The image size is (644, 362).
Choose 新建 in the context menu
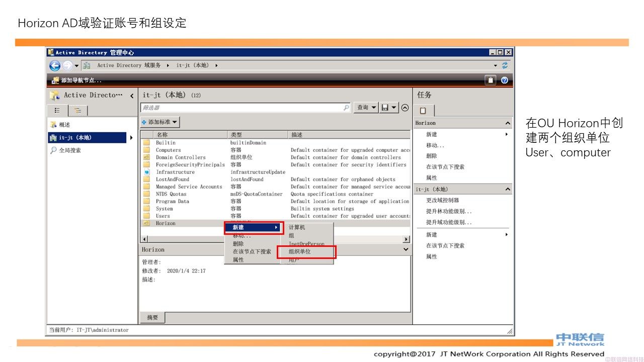pyautogui.click(x=253, y=227)
